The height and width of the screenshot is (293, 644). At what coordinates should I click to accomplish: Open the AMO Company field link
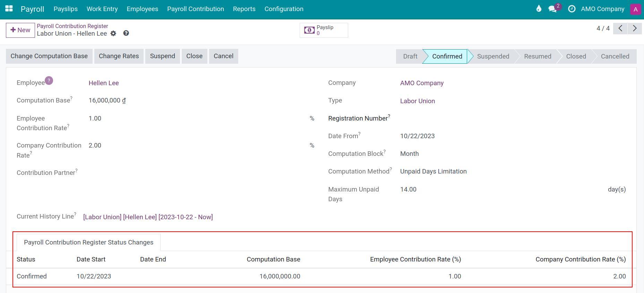click(x=422, y=83)
